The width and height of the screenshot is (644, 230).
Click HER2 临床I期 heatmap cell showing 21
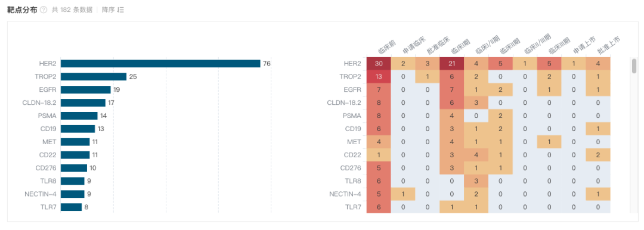pyautogui.click(x=452, y=64)
